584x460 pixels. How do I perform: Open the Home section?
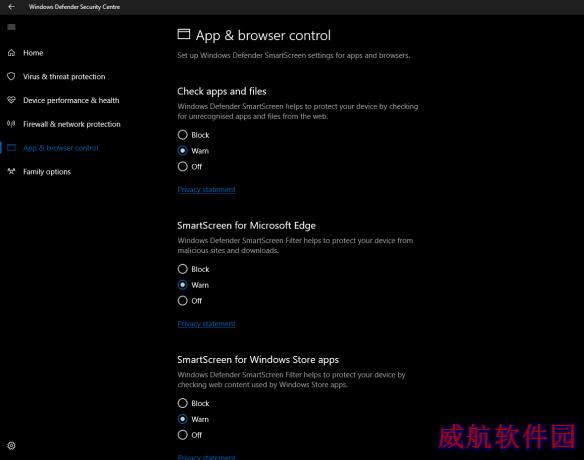tap(33, 53)
